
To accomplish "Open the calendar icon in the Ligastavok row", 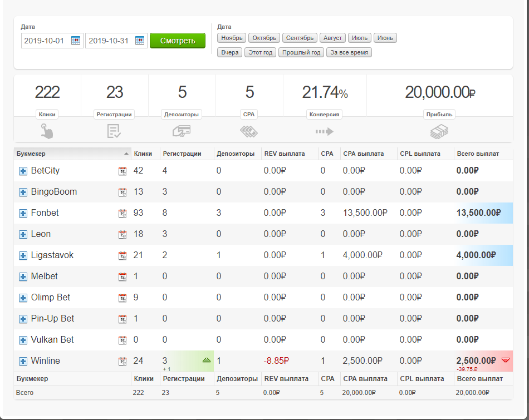I will coord(123,255).
